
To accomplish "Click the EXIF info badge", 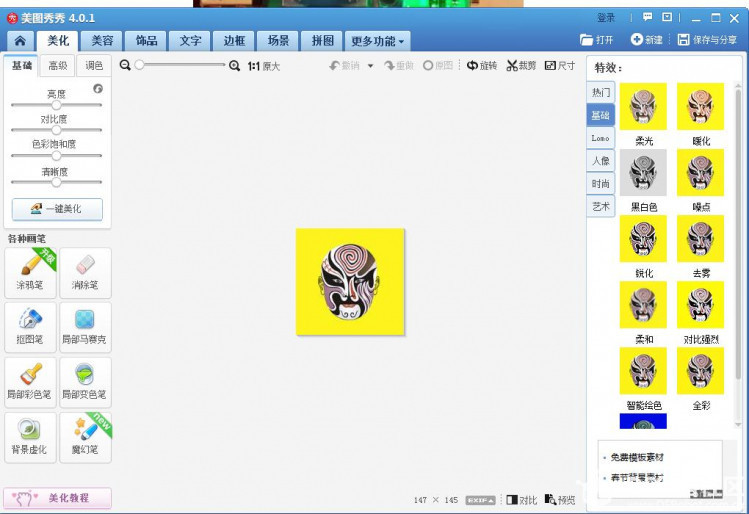I will 481,500.
